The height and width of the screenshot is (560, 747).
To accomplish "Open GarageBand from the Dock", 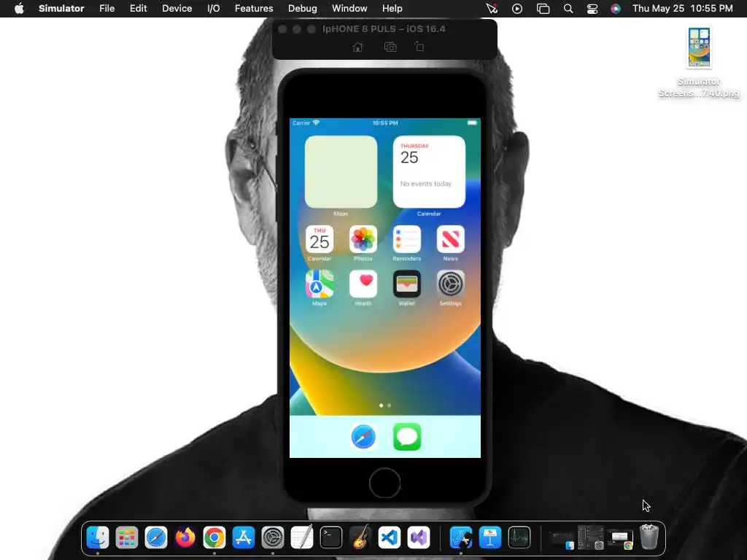I will (360, 537).
